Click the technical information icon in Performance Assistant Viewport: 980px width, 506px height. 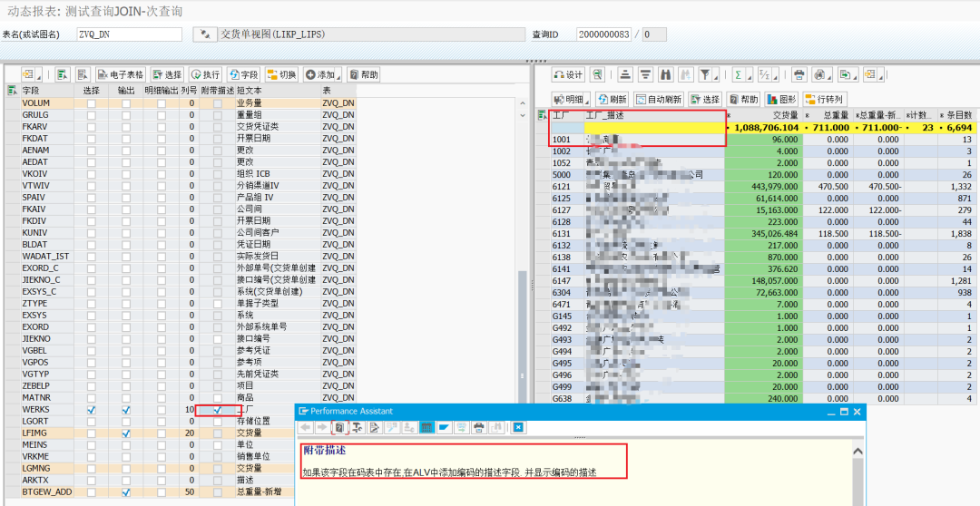357,427
